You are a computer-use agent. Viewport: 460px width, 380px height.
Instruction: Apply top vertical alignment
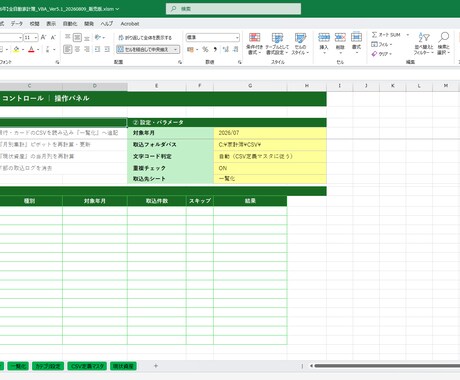tap(67, 37)
